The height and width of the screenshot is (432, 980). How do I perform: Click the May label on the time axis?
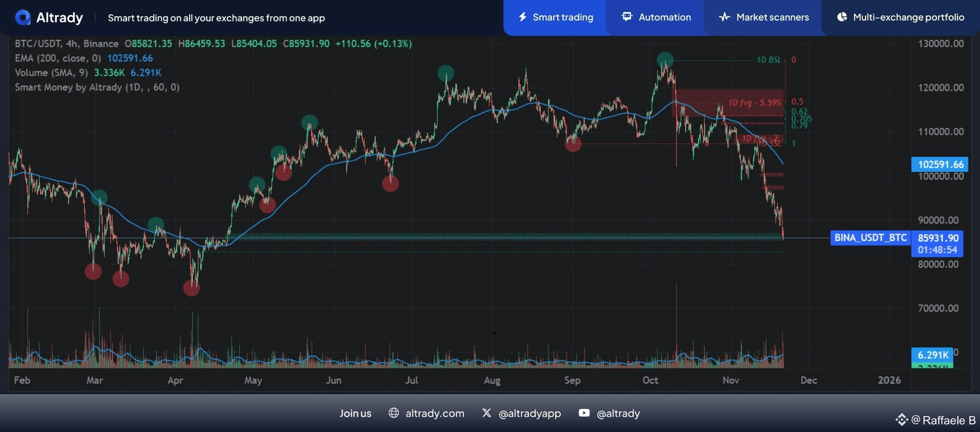(253, 380)
